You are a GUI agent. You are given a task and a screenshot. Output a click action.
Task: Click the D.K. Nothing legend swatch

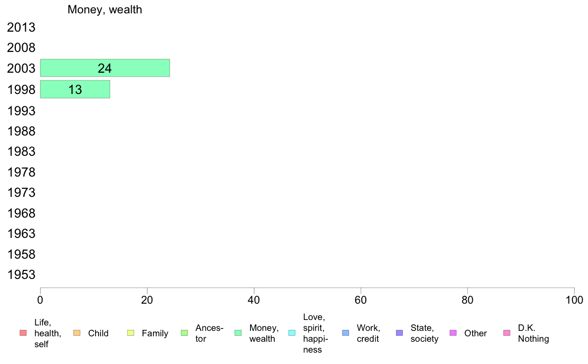(x=507, y=333)
